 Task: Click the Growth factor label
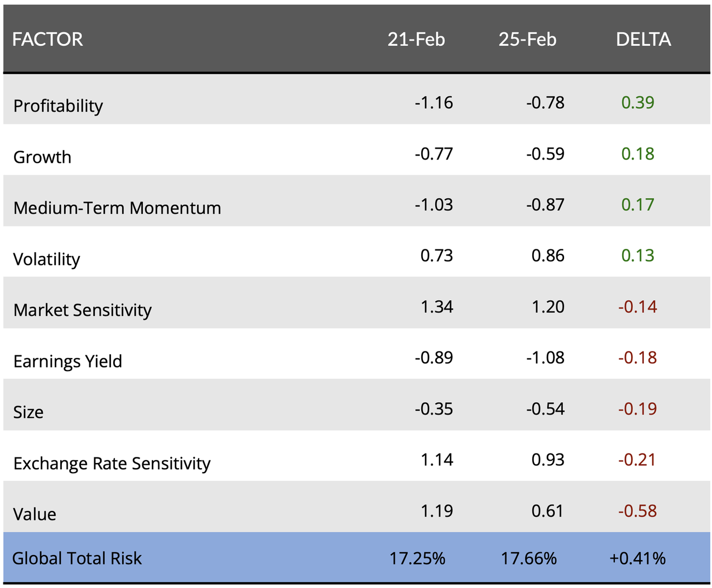tap(42, 157)
